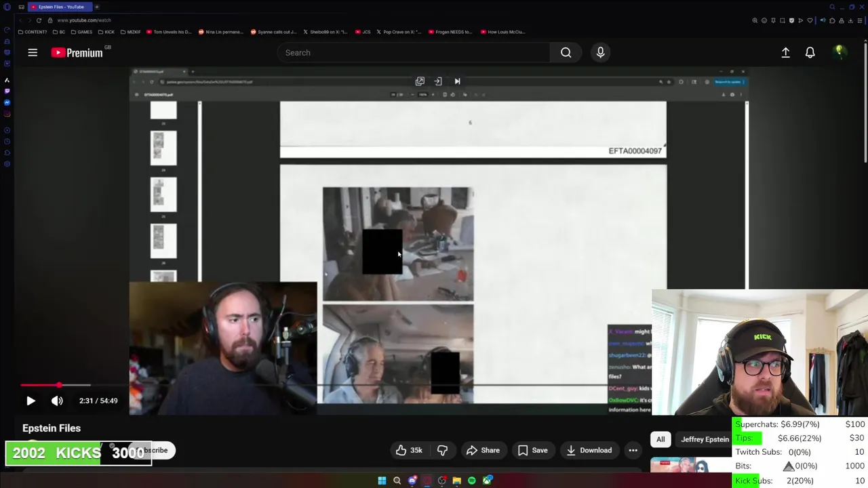Screen dimensions: 868x488
Task: Save the video to a playlist
Action: coord(532,450)
